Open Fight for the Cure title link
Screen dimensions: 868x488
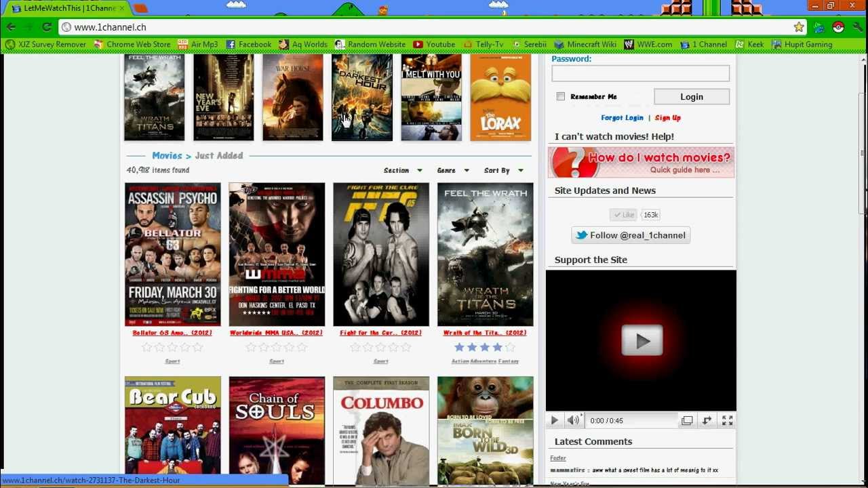pyautogui.click(x=380, y=333)
